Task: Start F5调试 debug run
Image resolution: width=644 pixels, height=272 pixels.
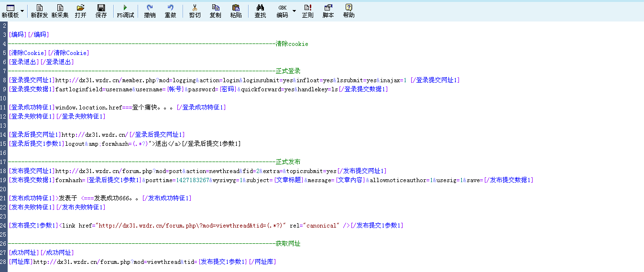Action: tap(125, 11)
